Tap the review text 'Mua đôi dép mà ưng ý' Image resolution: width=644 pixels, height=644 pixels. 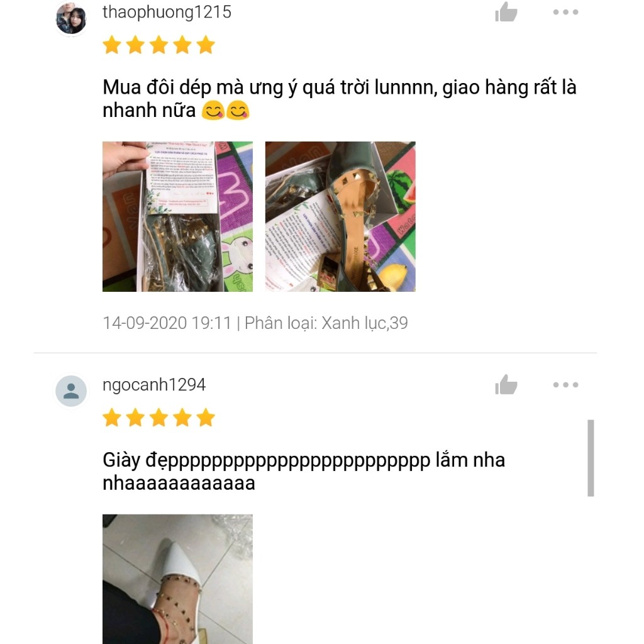coord(201,87)
